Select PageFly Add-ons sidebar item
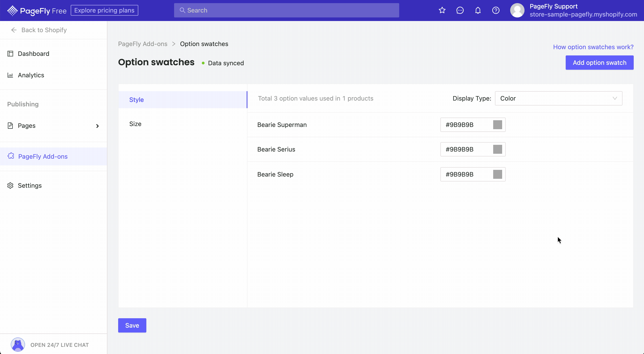The width and height of the screenshot is (644, 354). 53,156
